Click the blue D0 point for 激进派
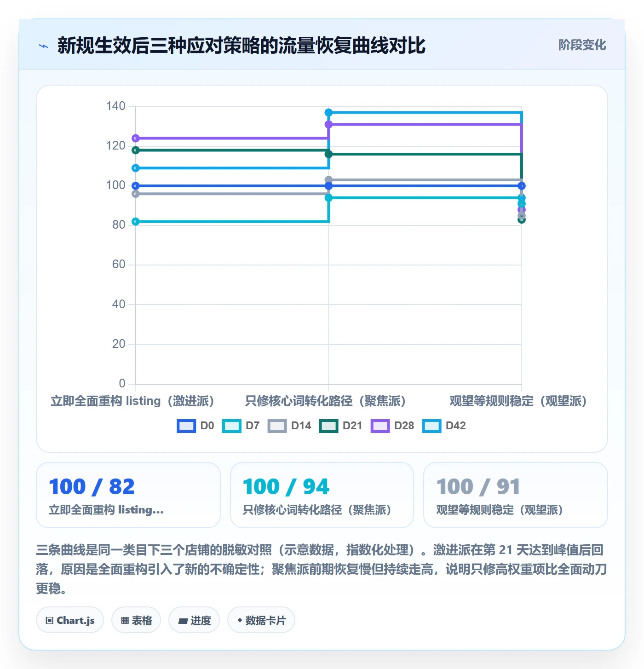644x669 pixels. click(x=136, y=186)
